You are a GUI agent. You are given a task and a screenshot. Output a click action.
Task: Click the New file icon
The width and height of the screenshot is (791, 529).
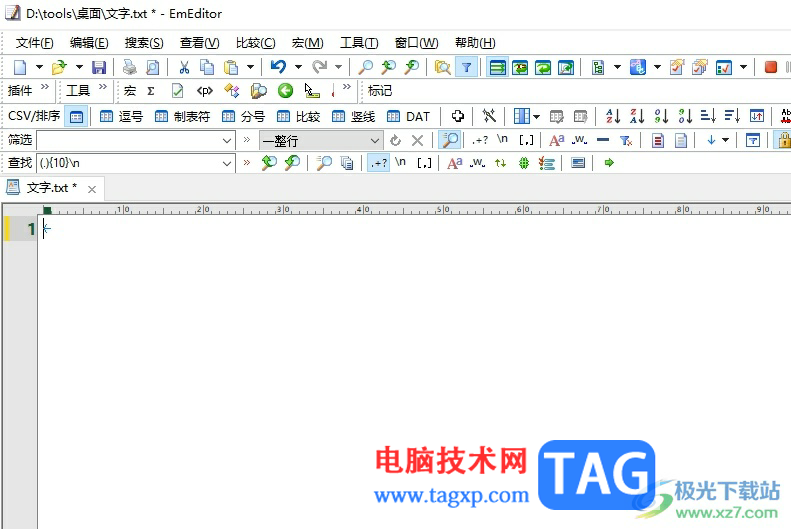[x=20, y=67]
